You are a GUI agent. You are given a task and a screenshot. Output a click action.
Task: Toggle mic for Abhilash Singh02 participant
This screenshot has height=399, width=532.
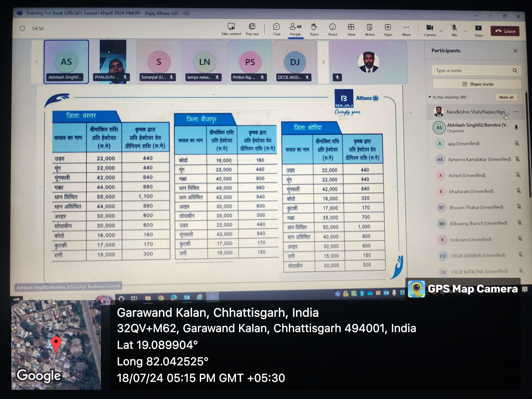click(516, 127)
